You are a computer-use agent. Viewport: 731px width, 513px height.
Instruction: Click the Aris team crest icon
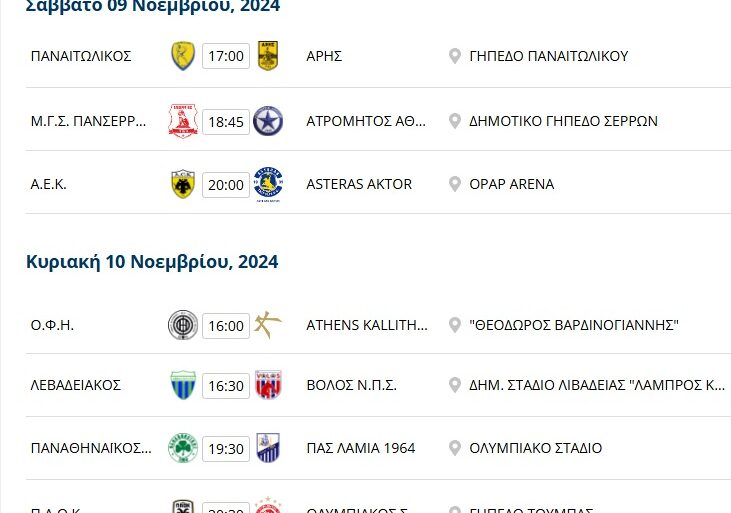point(267,55)
